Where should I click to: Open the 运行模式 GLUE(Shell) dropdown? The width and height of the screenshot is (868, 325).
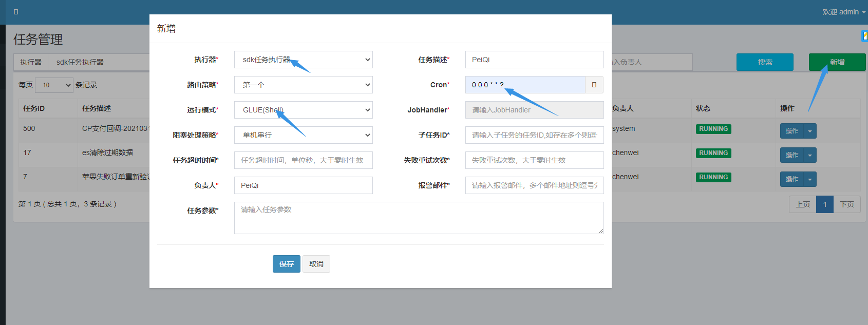click(x=303, y=110)
